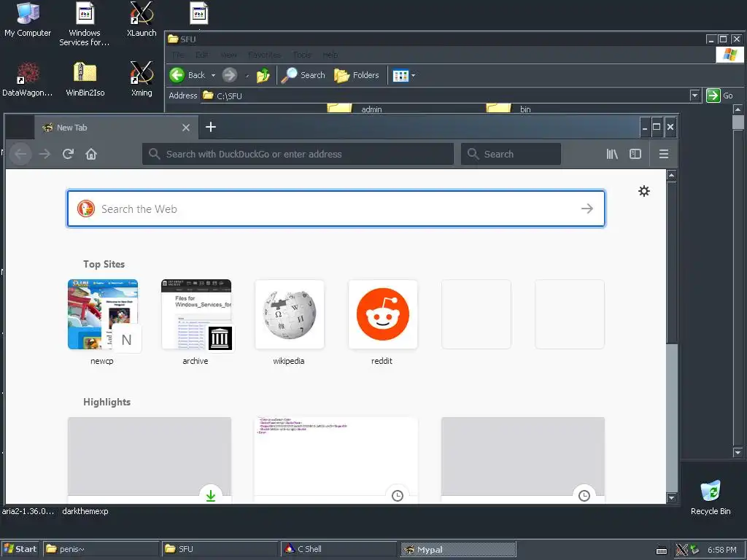747x560 pixels.
Task: Open DataWagon desktop shortcut
Action: coord(28,79)
